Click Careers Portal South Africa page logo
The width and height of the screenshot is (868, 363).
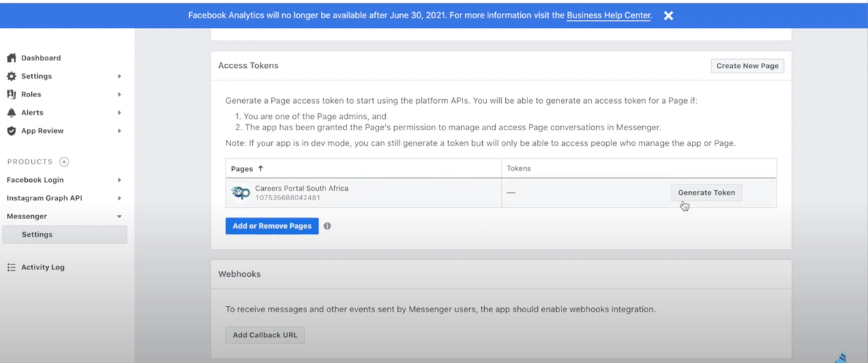pos(241,193)
